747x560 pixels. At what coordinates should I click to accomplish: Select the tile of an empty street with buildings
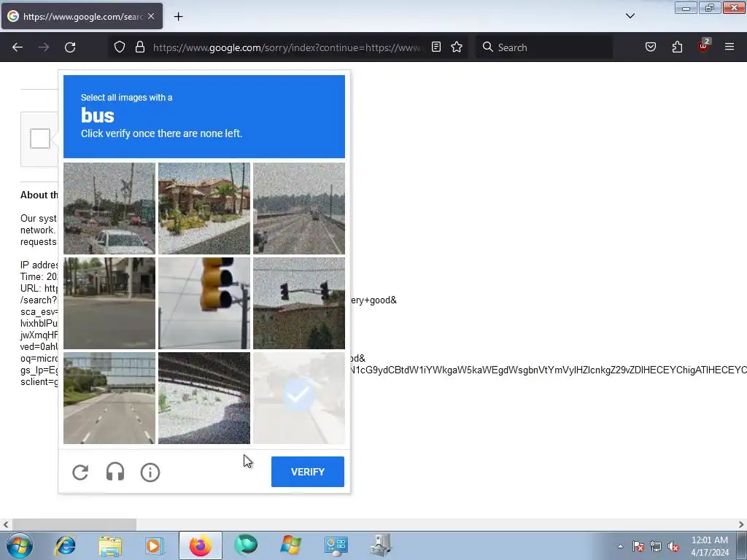(109, 303)
